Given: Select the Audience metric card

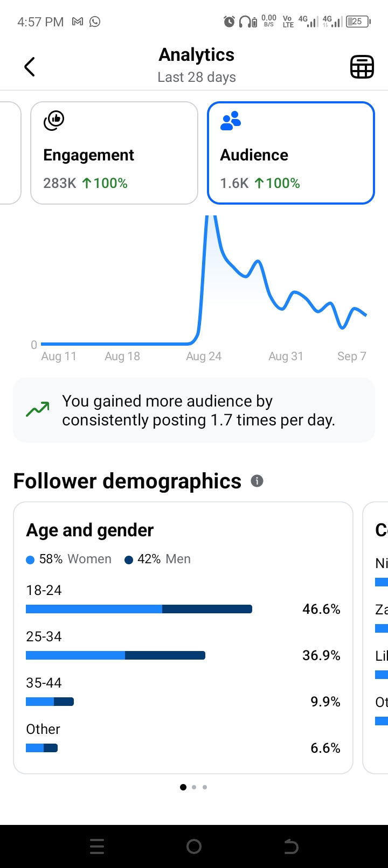Looking at the screenshot, I should [x=291, y=153].
